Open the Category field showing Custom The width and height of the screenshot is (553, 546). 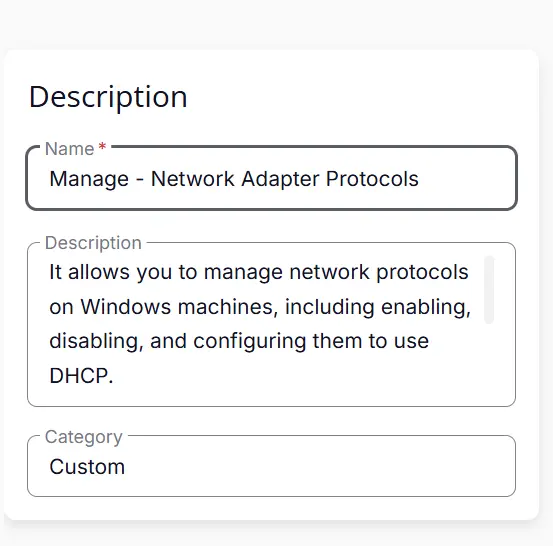click(x=271, y=466)
